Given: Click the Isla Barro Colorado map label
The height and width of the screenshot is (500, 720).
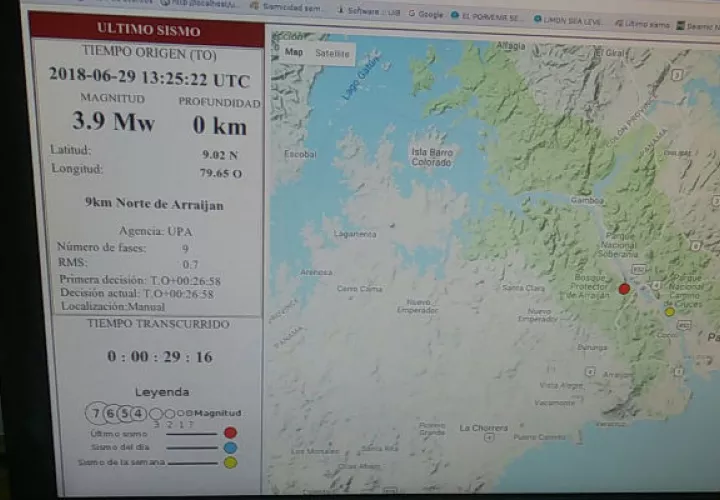Looking at the screenshot, I should (432, 157).
